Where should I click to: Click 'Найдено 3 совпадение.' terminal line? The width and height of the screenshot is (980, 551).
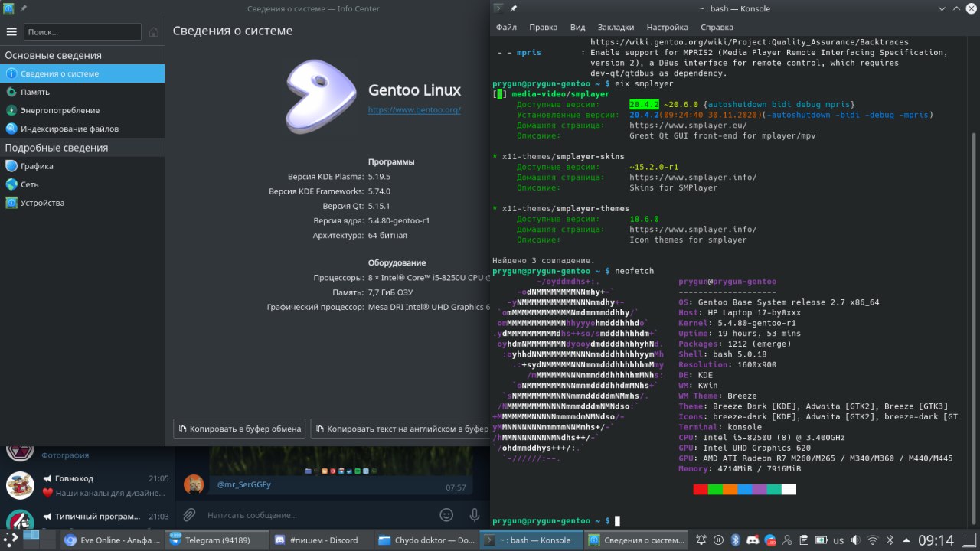pos(544,260)
